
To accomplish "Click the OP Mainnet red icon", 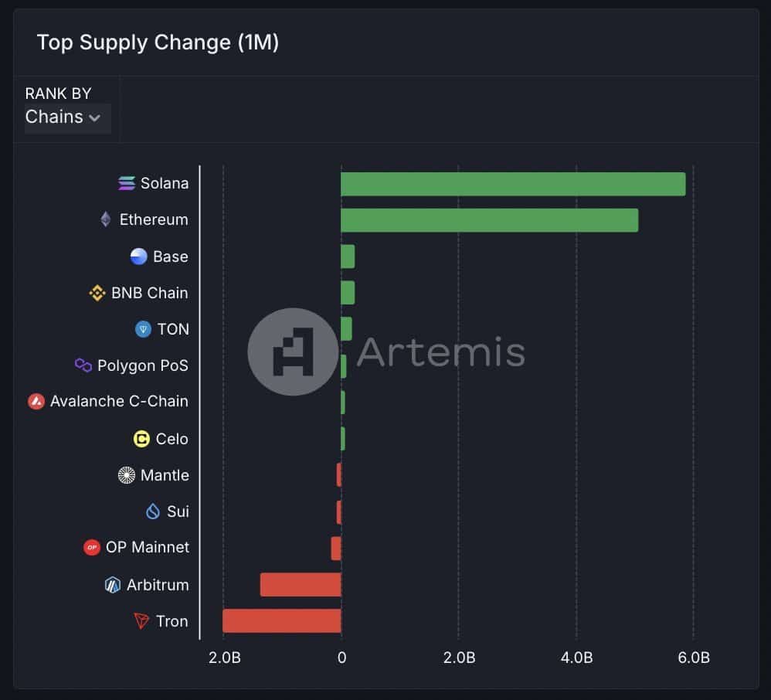I will click(91, 547).
